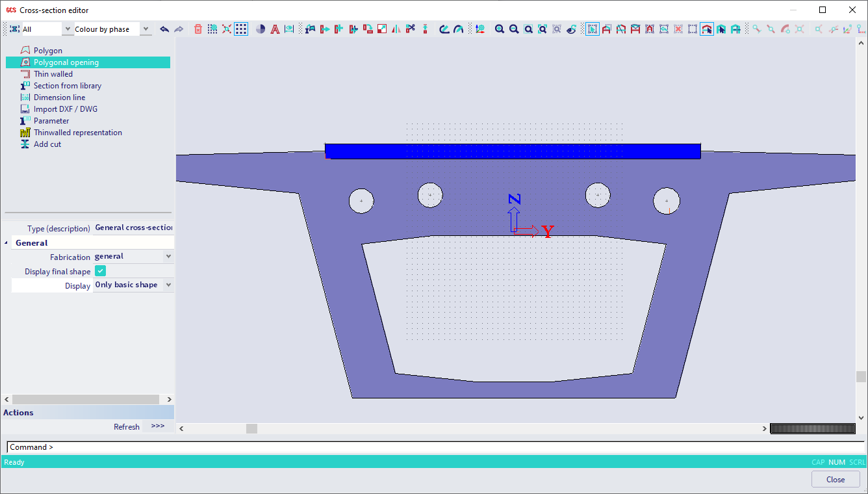Toggle the dot grid display icon
The width and height of the screenshot is (868, 494).
241,29
